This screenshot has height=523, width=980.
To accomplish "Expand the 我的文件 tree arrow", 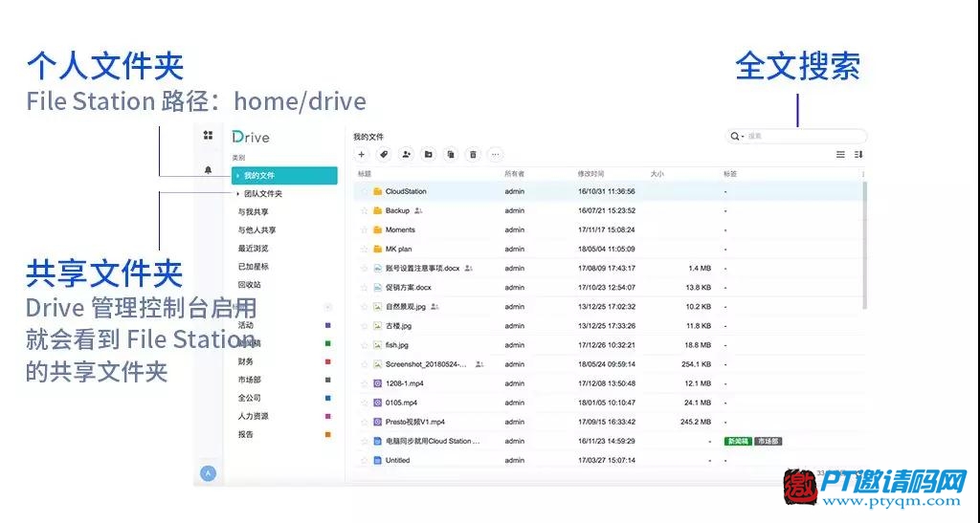I will tap(238, 176).
